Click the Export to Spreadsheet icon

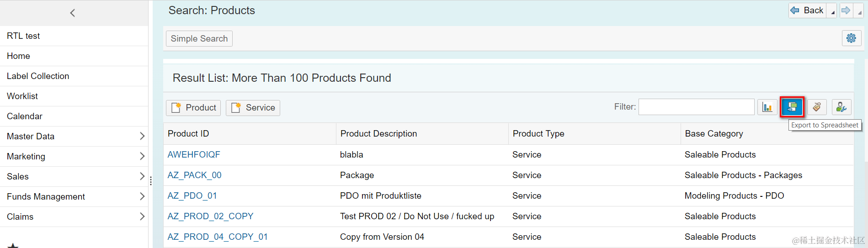[792, 107]
